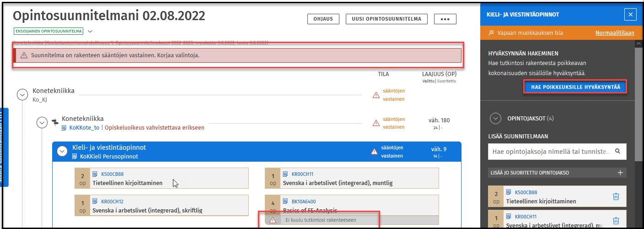The width and height of the screenshot is (644, 229).
Task: Click Opiskeluoikeus vahvistettava erikseen text
Action: coord(154,128)
